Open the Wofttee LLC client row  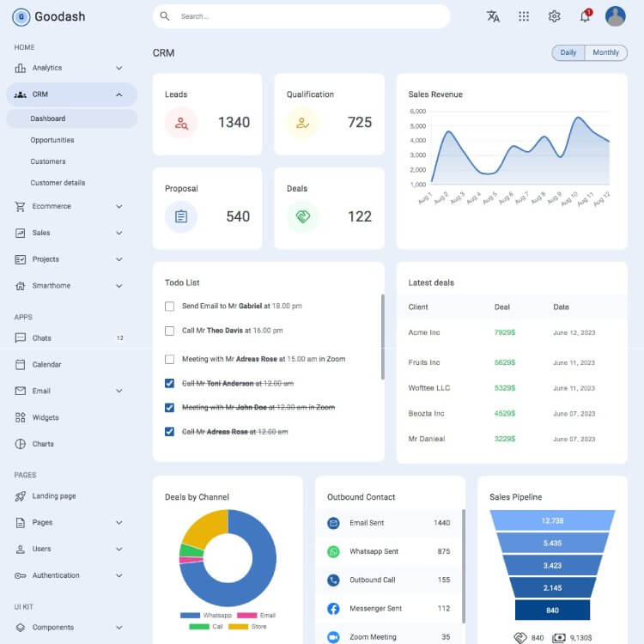coord(512,388)
